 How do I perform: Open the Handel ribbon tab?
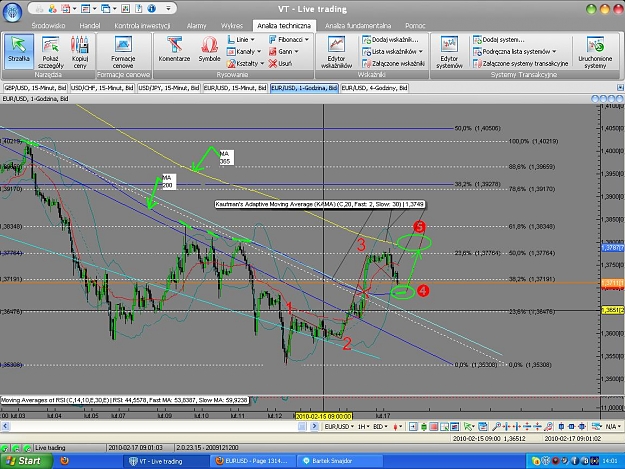(90, 26)
